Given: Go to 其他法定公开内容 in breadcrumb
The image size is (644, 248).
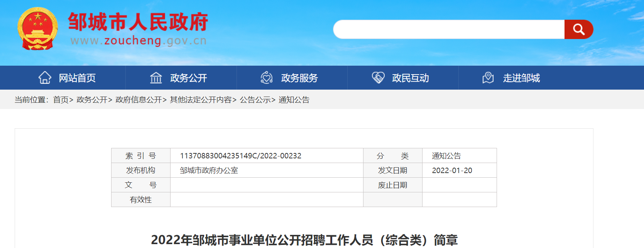Looking at the screenshot, I should coord(201,100).
